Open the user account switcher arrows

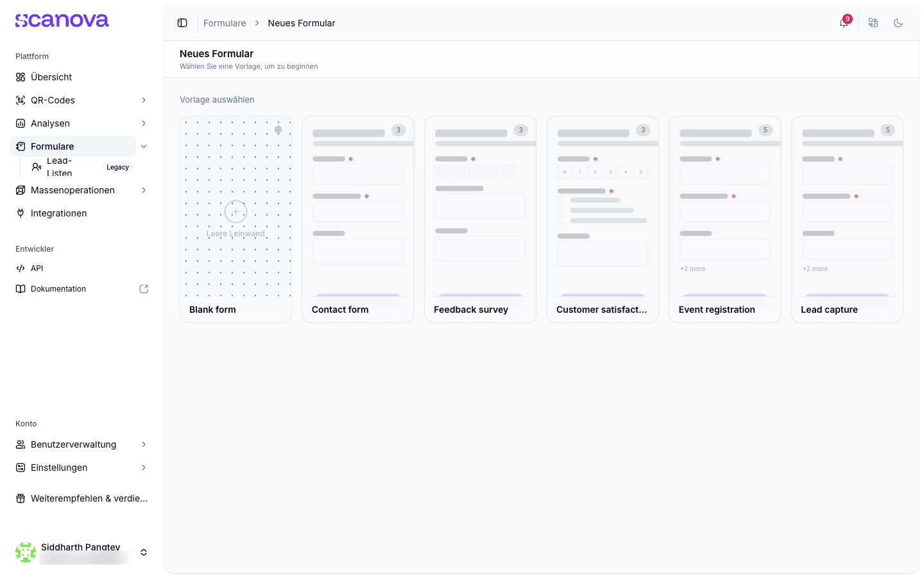tap(144, 552)
